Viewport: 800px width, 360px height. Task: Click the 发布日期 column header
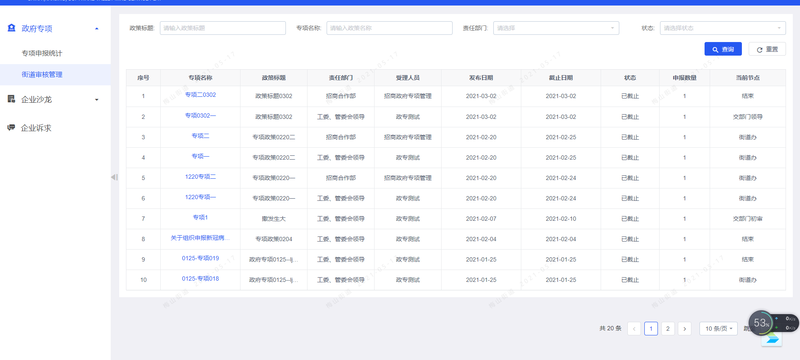(x=481, y=78)
